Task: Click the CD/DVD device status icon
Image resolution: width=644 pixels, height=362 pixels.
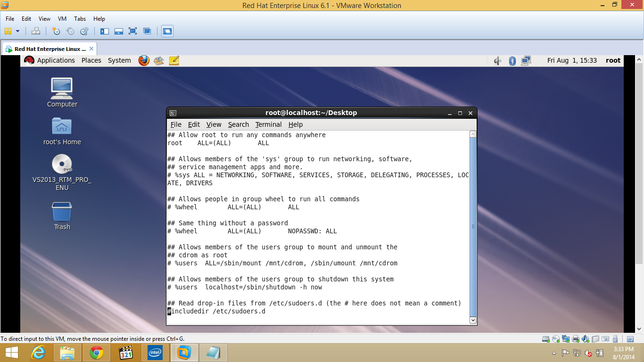Action: (x=555, y=339)
